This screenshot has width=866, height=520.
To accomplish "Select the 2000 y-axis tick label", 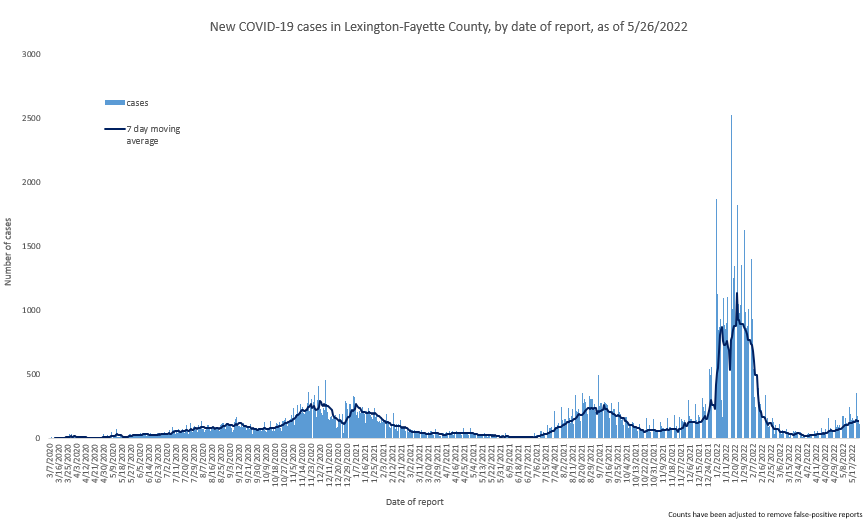I will pyautogui.click(x=31, y=182).
